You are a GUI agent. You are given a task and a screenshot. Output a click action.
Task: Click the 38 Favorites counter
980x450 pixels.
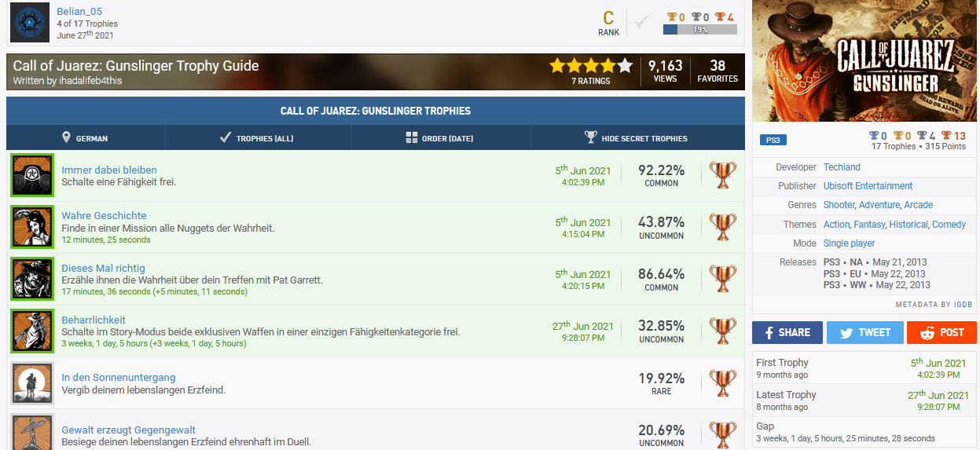718,71
